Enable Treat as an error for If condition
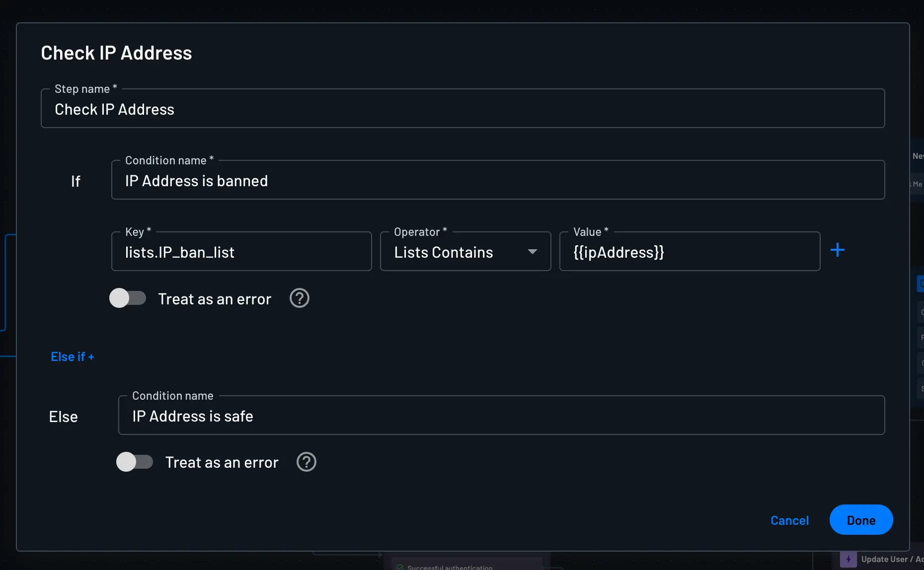924x570 pixels. point(128,298)
